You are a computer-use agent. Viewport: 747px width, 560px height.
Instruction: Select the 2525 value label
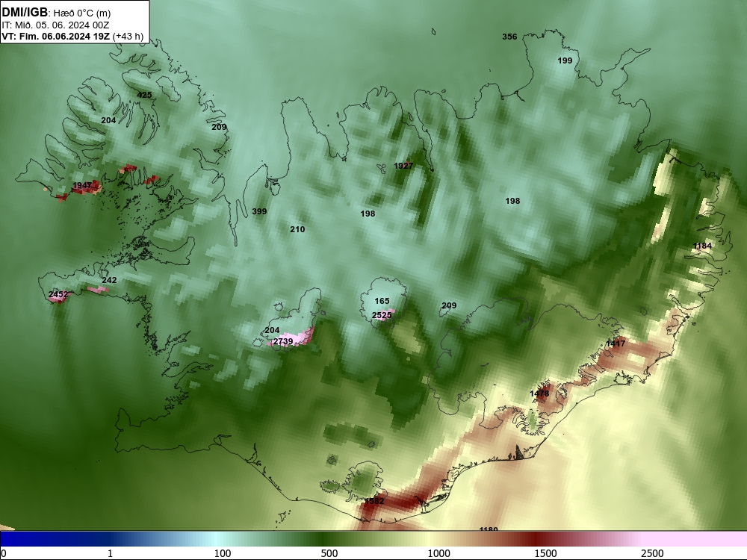pos(382,315)
